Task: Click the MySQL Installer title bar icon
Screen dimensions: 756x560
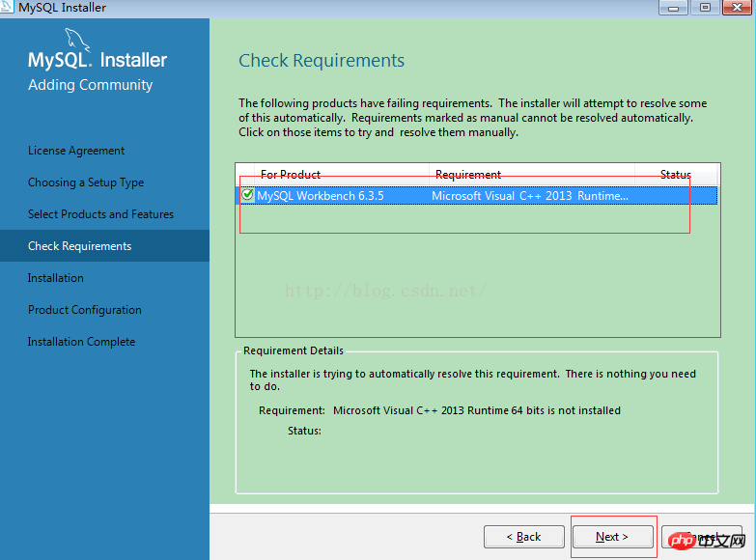Action: [x=7, y=7]
